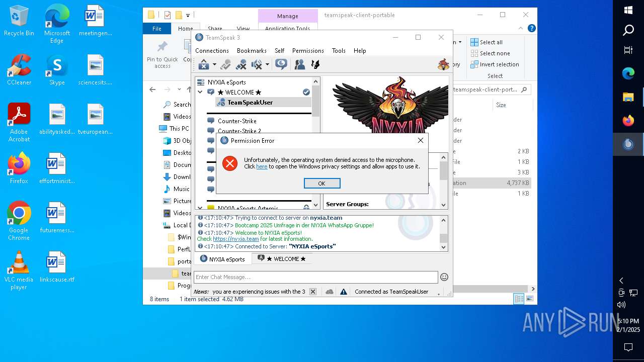Open the Self menu
This screenshot has width=644, height=362.
click(280, 51)
